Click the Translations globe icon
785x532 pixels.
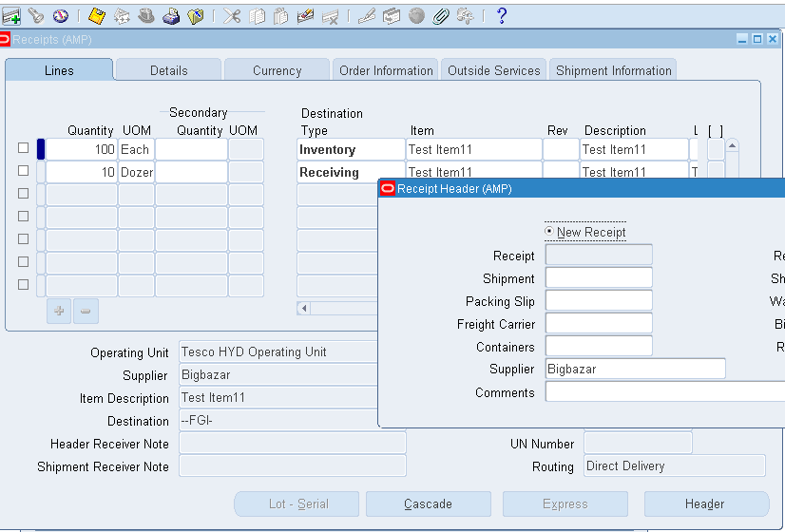[416, 16]
